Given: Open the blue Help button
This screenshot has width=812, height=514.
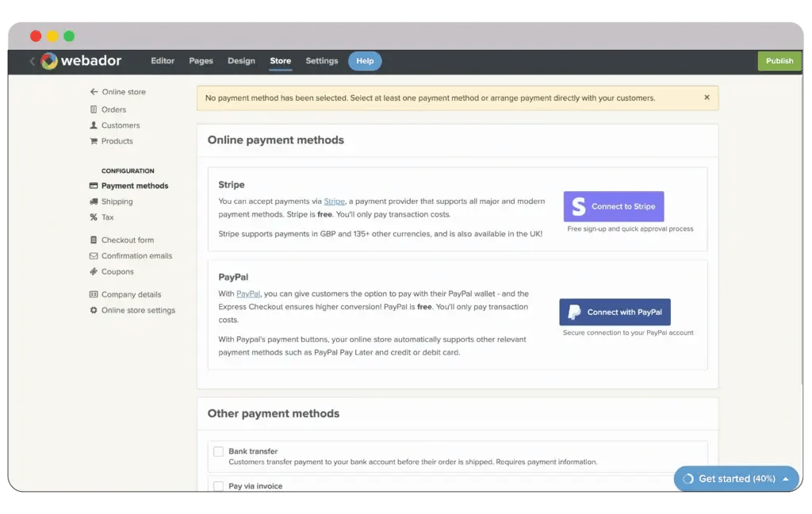Looking at the screenshot, I should (365, 61).
